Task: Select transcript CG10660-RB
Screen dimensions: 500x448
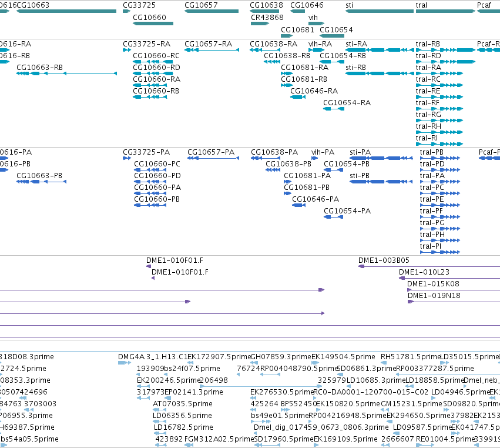Action: 150,97
